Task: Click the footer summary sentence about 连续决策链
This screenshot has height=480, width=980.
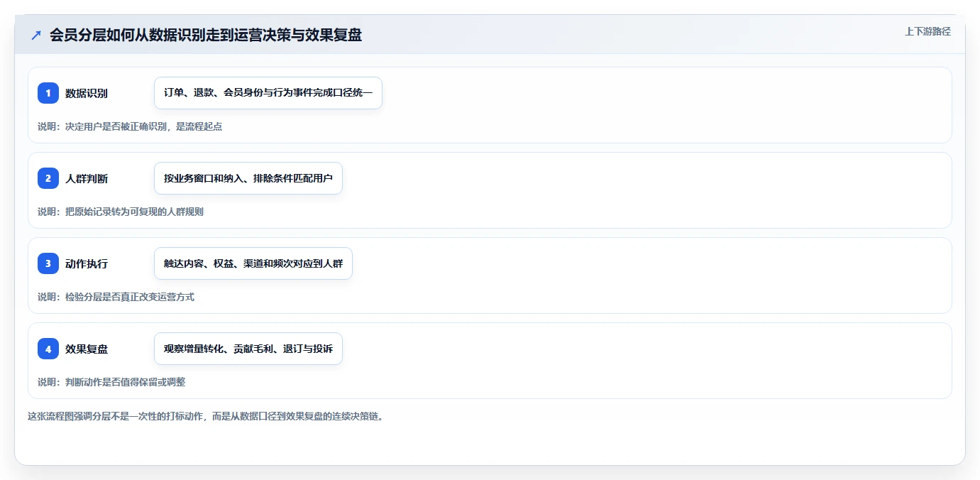Action: tap(206, 417)
